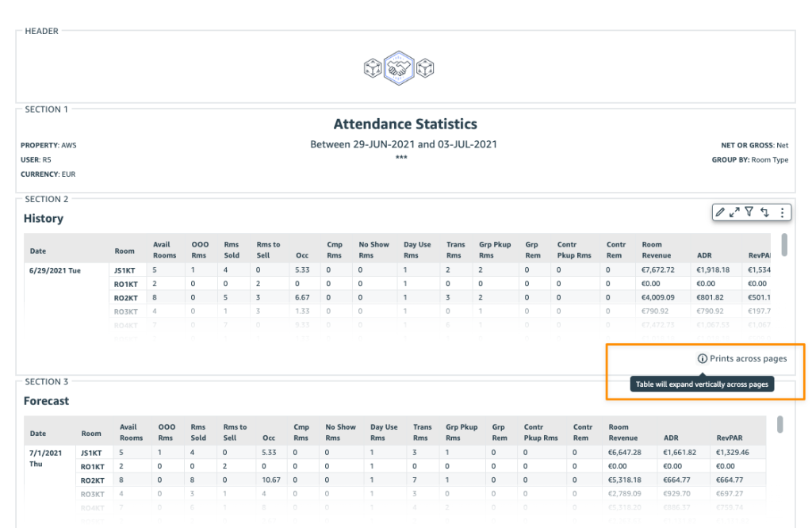Viewport: 812px width, 528px height.
Task: Click the sort arrows icon on History panel
Action: point(764,212)
